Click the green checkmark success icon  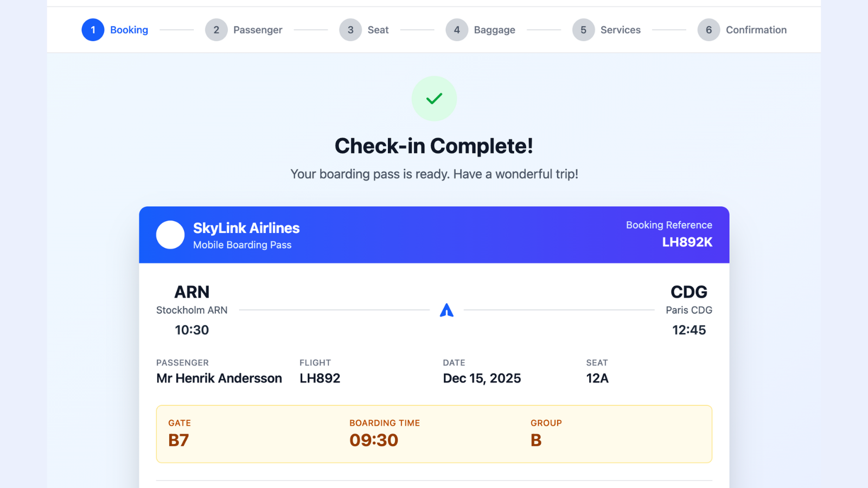[x=434, y=98]
